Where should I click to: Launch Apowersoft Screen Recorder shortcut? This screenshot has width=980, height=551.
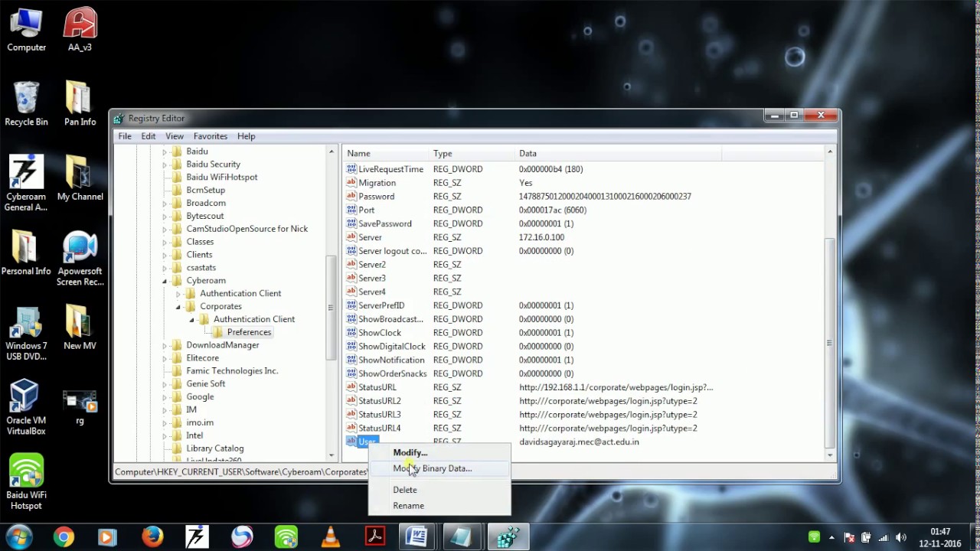coord(80,259)
